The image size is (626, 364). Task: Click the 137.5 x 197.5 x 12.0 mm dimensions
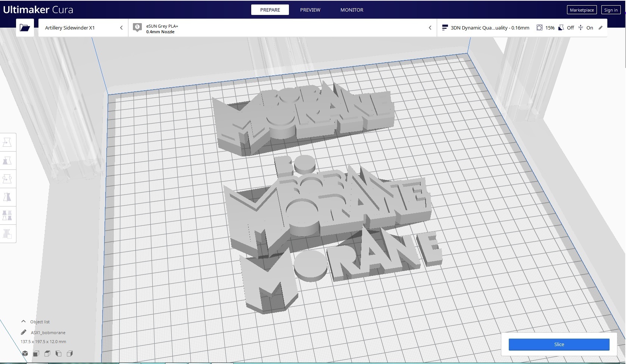(43, 342)
